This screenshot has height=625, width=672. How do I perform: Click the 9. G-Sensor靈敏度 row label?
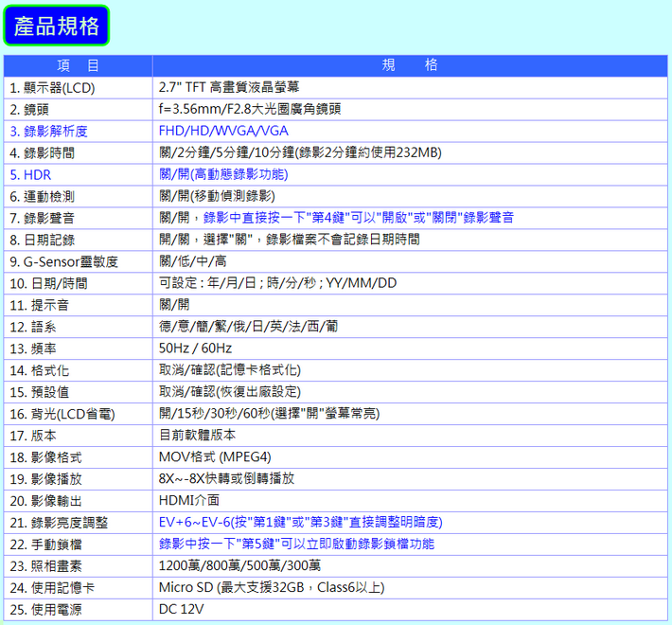tap(64, 261)
